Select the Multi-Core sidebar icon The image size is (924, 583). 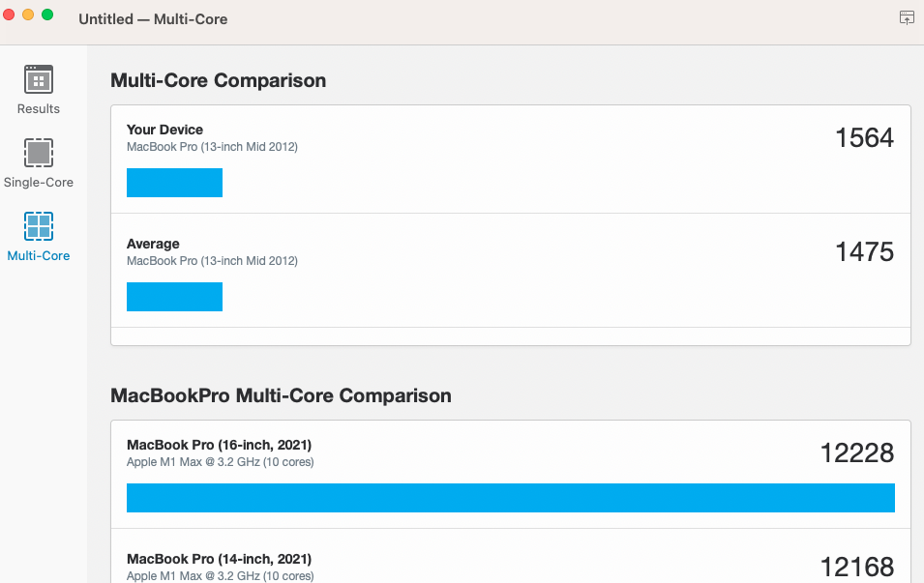click(39, 227)
